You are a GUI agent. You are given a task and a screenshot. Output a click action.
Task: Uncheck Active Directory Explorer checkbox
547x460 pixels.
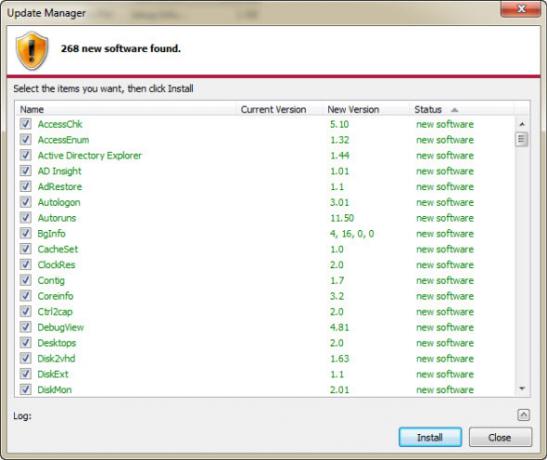25,155
